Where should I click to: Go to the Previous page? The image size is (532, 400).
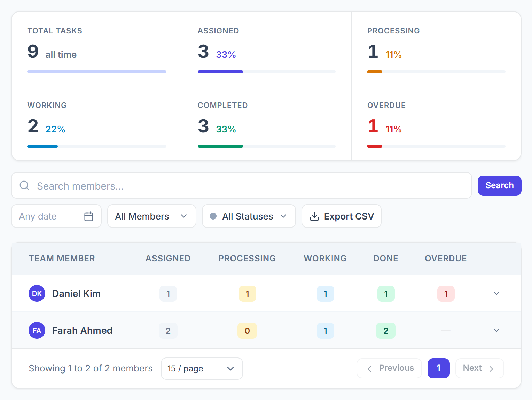389,368
